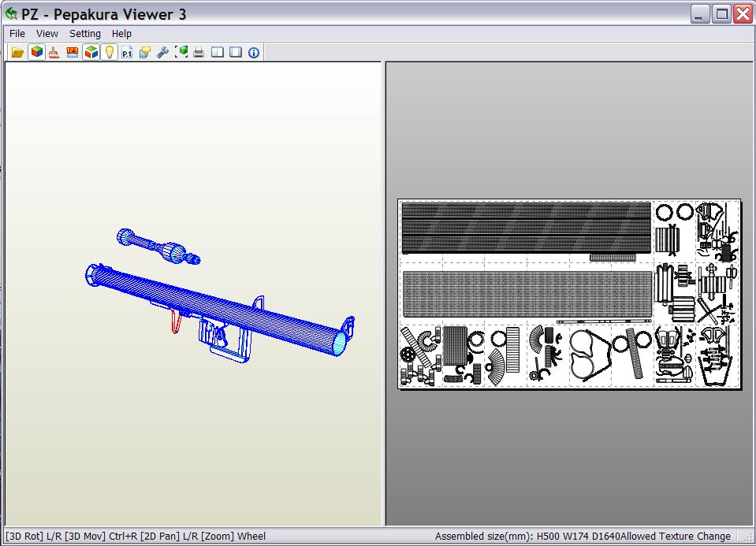
Task: Click the blue info about icon
Action: [254, 53]
